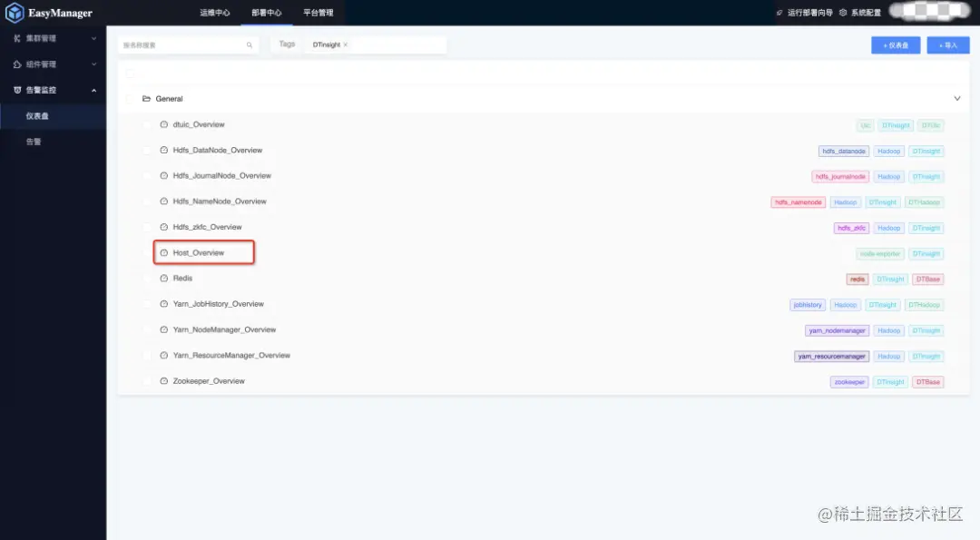Click dashboard icon beside dtuic_Overview
The width and height of the screenshot is (980, 540).
[163, 124]
